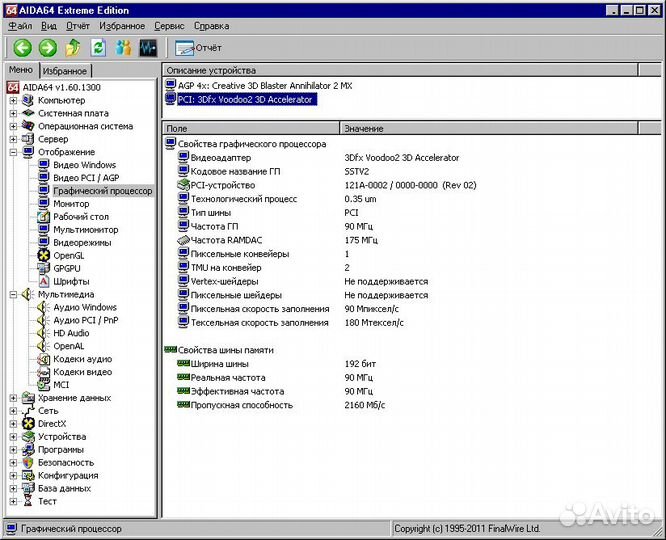The height and width of the screenshot is (540, 666).
Task: Expand the Сервер tree node
Action: coord(13,139)
